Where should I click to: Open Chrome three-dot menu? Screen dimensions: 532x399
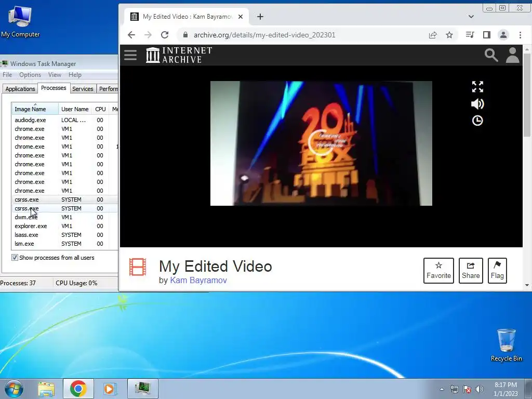pos(520,35)
